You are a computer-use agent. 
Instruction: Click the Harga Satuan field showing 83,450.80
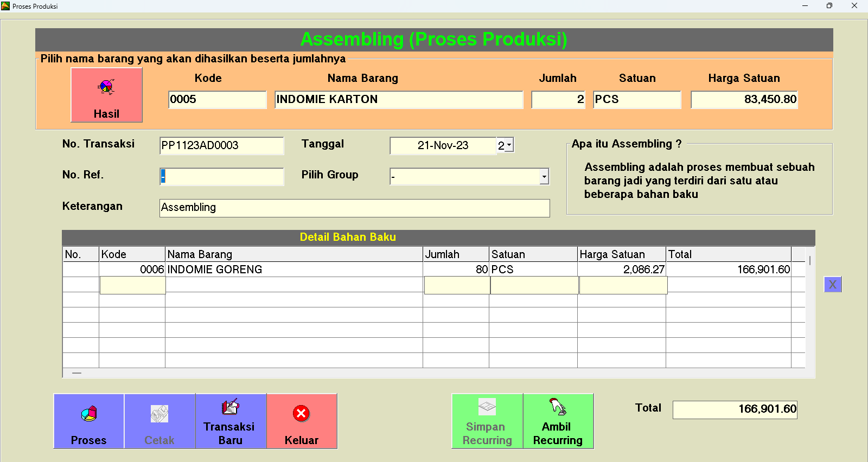pyautogui.click(x=744, y=100)
